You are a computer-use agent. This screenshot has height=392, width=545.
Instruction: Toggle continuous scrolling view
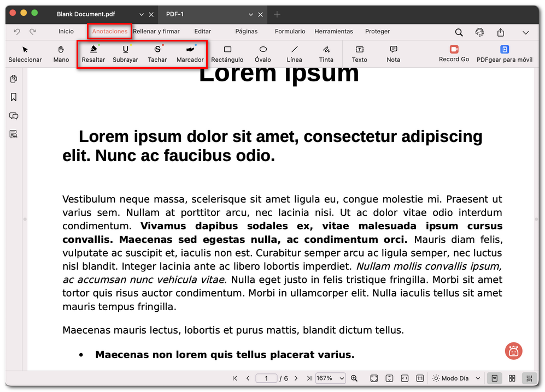[x=529, y=378]
